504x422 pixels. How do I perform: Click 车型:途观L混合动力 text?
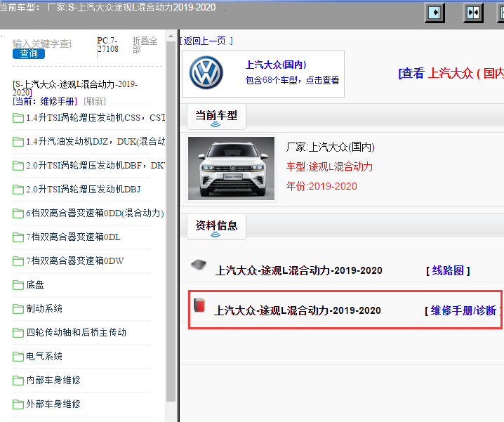[x=329, y=166]
